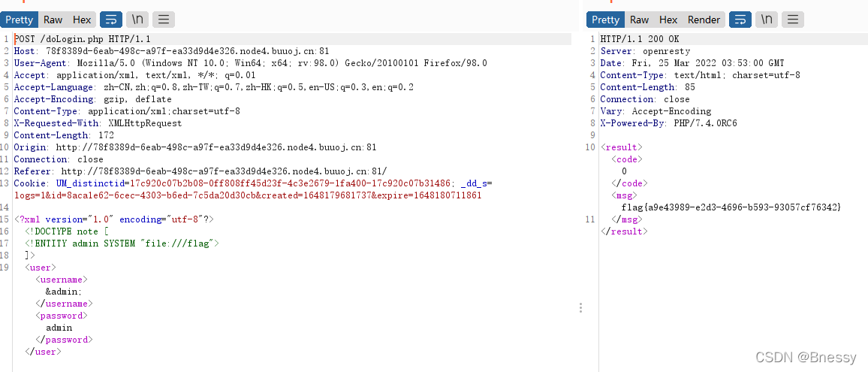Click the User-Agent header value
868x372 pixels.
282,63
